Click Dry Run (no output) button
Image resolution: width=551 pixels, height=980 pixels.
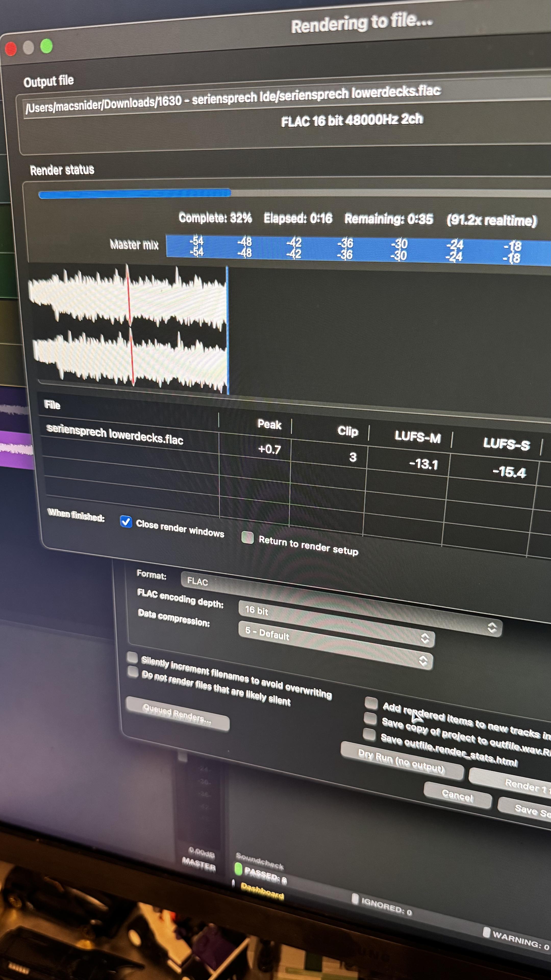click(x=402, y=761)
